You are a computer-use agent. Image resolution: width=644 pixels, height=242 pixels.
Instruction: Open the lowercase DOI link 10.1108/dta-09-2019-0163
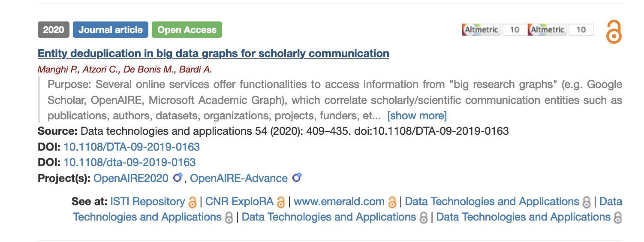click(129, 163)
